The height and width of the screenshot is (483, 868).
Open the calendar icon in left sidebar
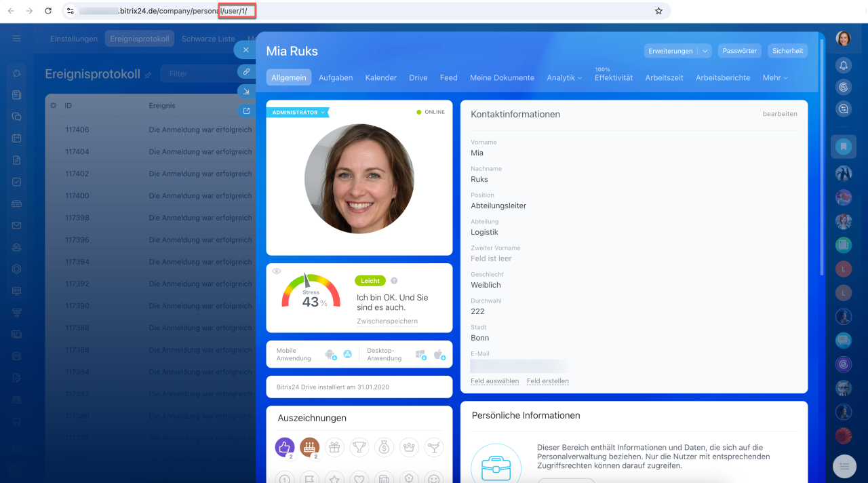tap(17, 138)
